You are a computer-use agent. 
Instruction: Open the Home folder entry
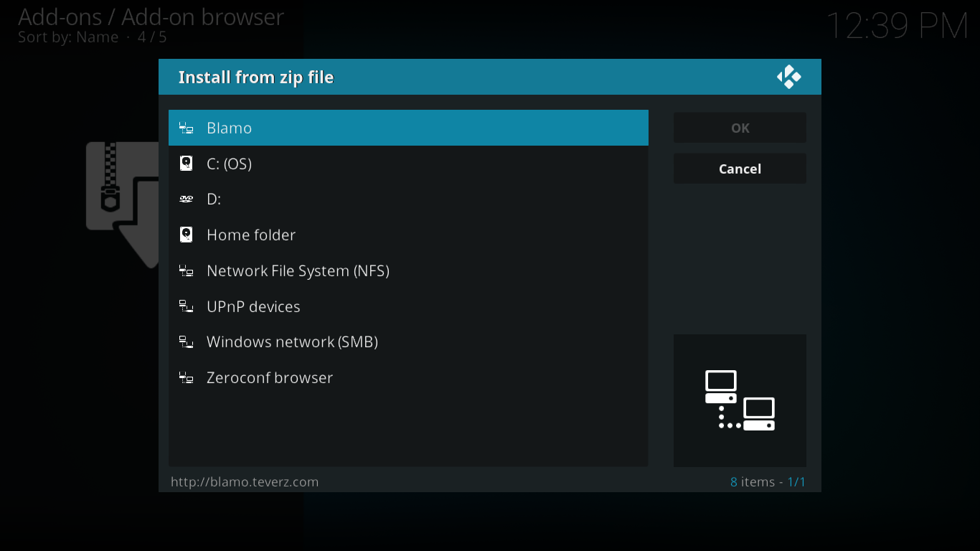click(407, 235)
